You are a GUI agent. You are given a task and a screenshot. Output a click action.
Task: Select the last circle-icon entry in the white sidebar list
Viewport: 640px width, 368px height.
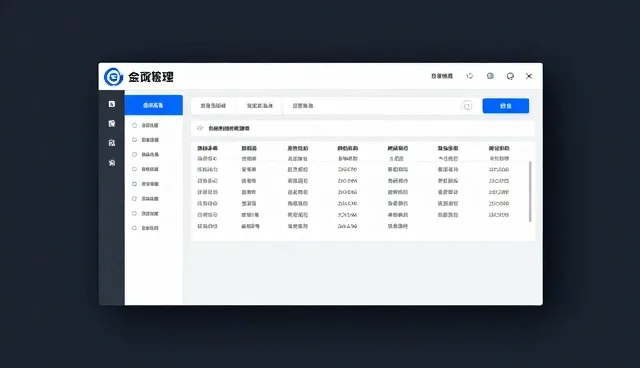145,228
